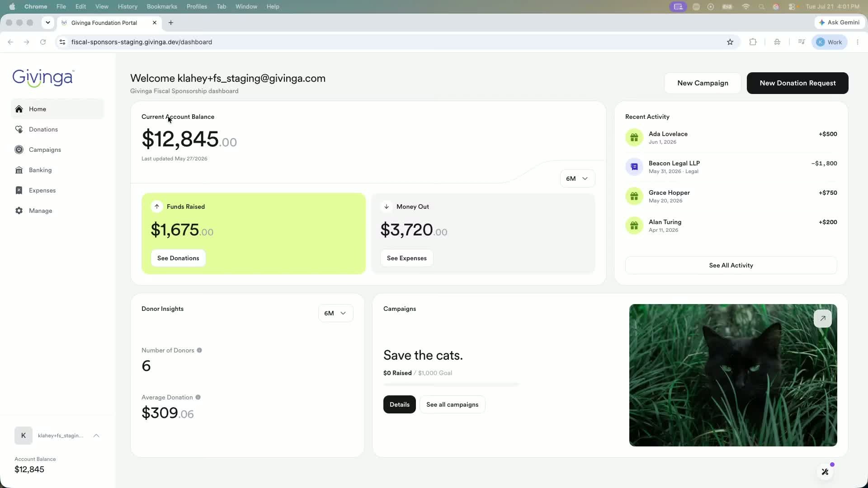Expand the user account menu chevron

pos(96,436)
